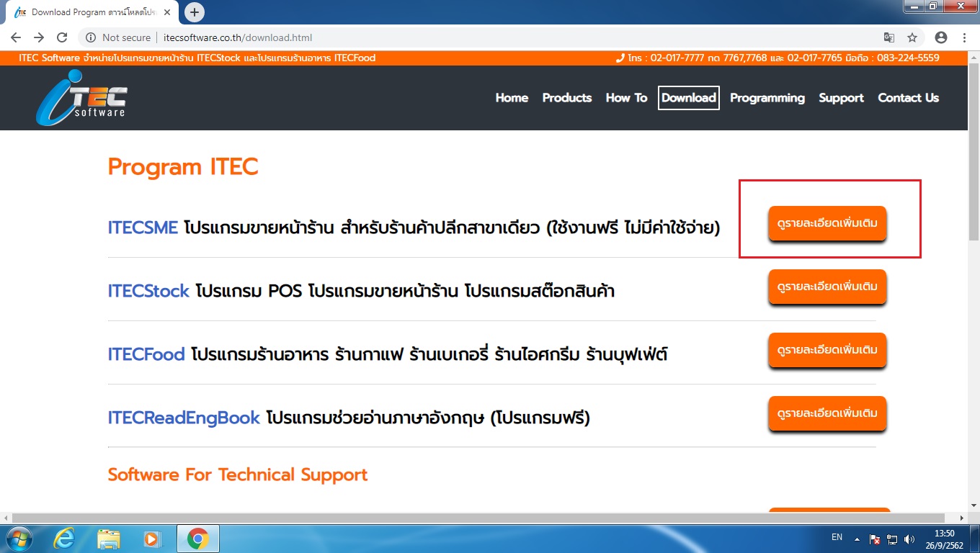Select the Download menu item
980x553 pixels.
[x=689, y=98]
